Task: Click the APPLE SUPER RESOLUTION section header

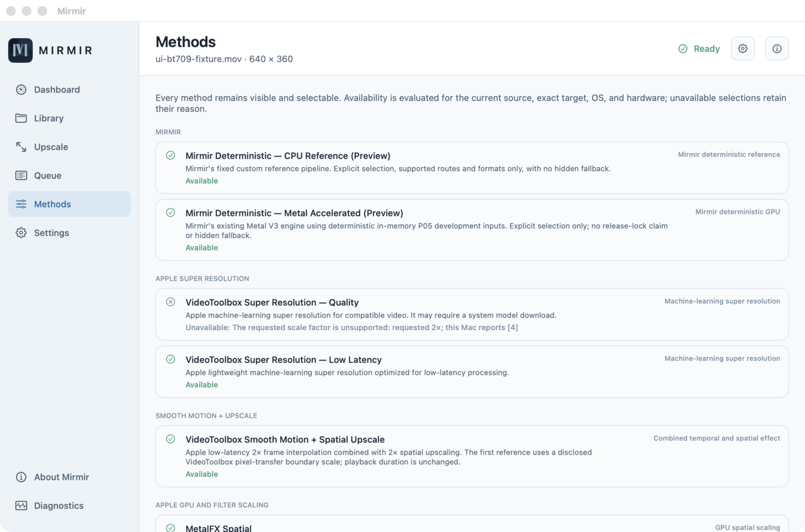Action: coord(202,278)
